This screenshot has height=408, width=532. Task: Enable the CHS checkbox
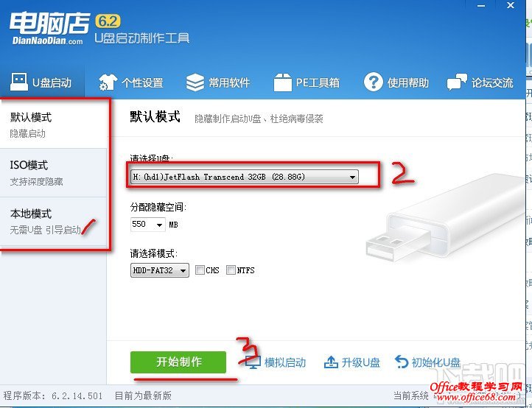200,270
